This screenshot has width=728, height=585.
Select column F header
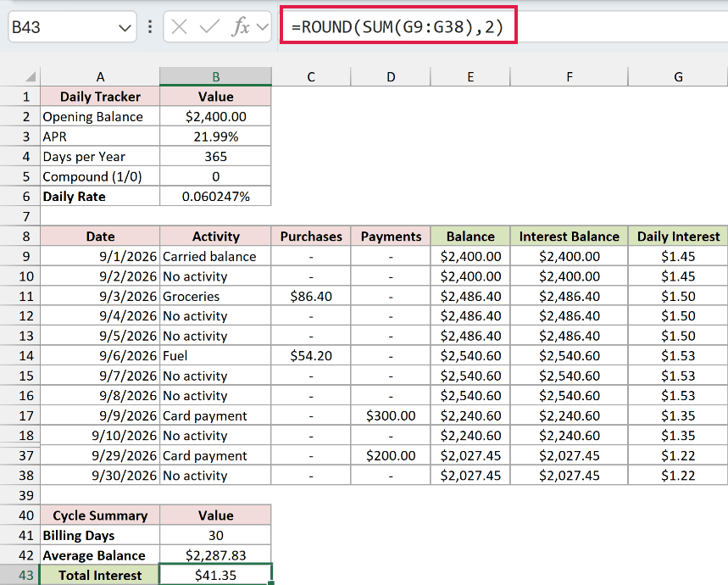[x=570, y=77]
